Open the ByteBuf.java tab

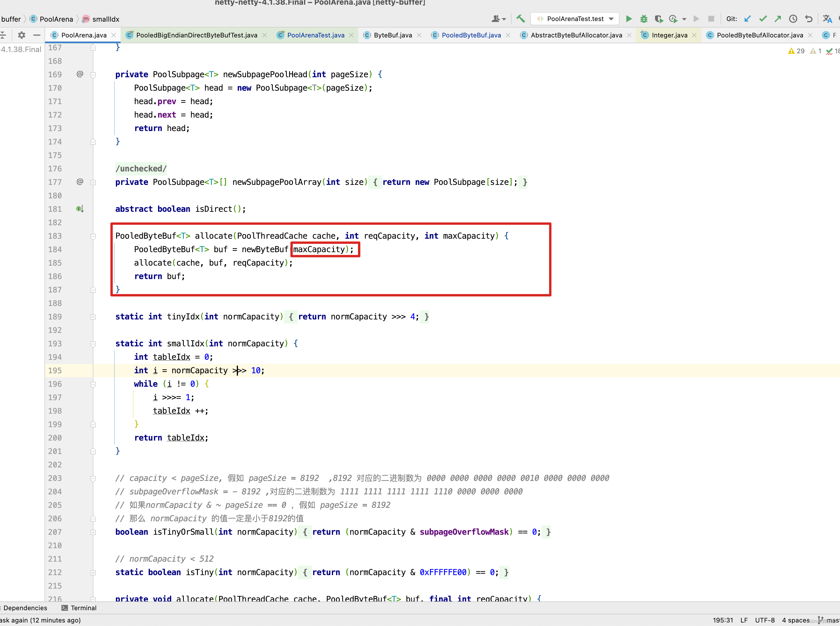pos(393,35)
